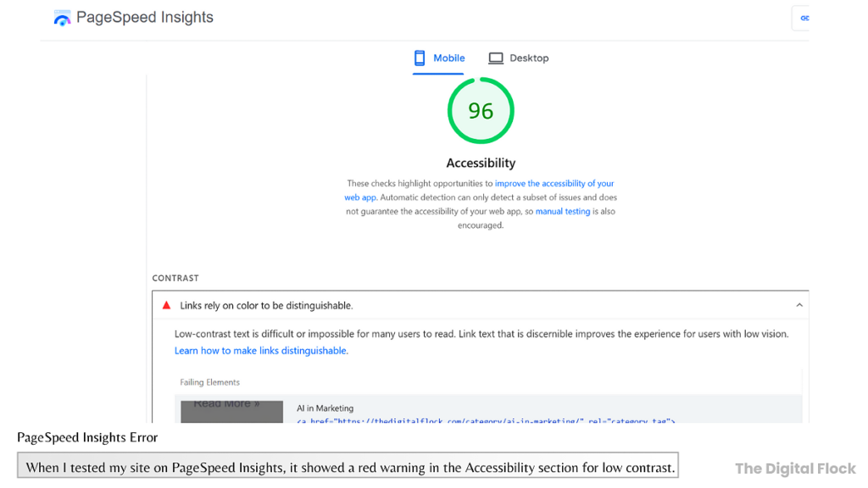Image resolution: width=868 pixels, height=488 pixels.
Task: Click the 'PageSpeed Insights' header title
Action: (144, 17)
